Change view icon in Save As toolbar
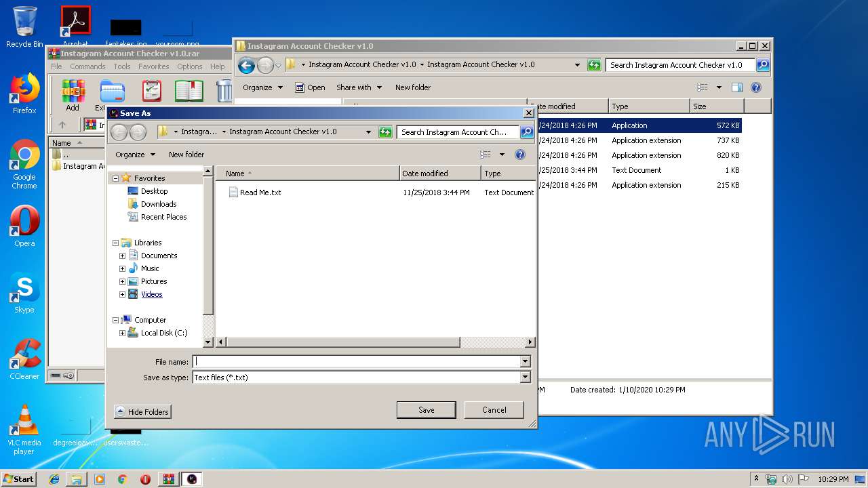Image resolution: width=868 pixels, height=488 pixels. 486,155
